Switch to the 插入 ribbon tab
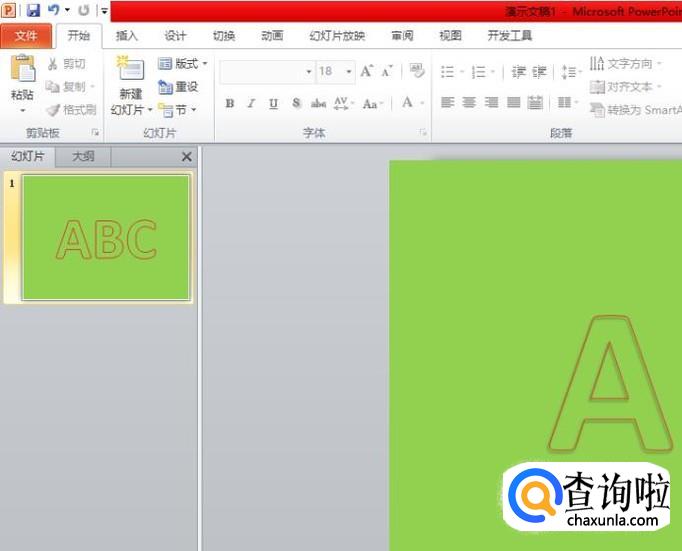 click(127, 36)
